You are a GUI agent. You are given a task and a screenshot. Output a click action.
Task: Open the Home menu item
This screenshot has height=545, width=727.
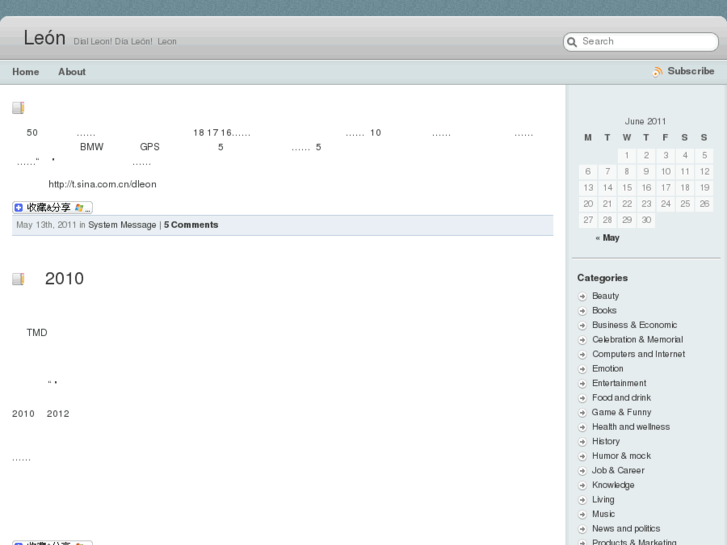pos(26,72)
